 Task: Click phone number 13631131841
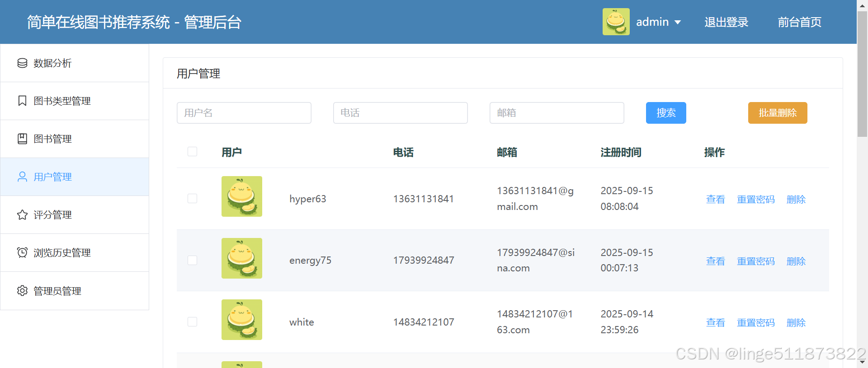coord(423,199)
